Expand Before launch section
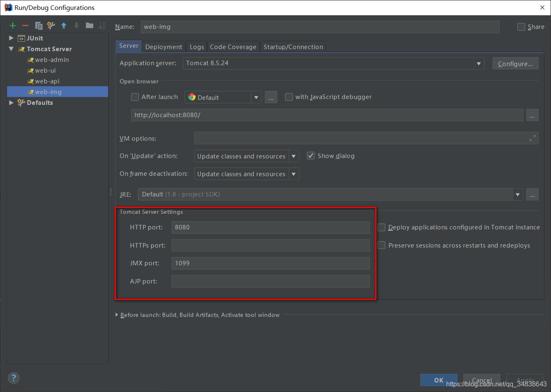Viewport: 551px width, 392px height. click(117, 315)
